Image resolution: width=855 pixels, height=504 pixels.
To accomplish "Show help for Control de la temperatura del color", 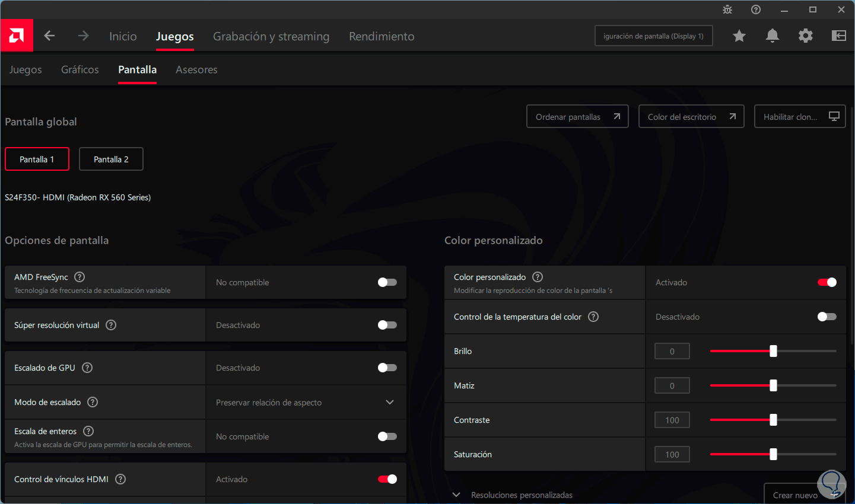I will click(x=593, y=317).
